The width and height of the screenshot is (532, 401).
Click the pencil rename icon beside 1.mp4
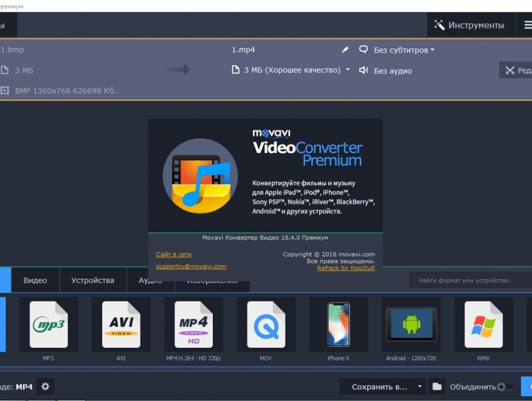pos(345,50)
